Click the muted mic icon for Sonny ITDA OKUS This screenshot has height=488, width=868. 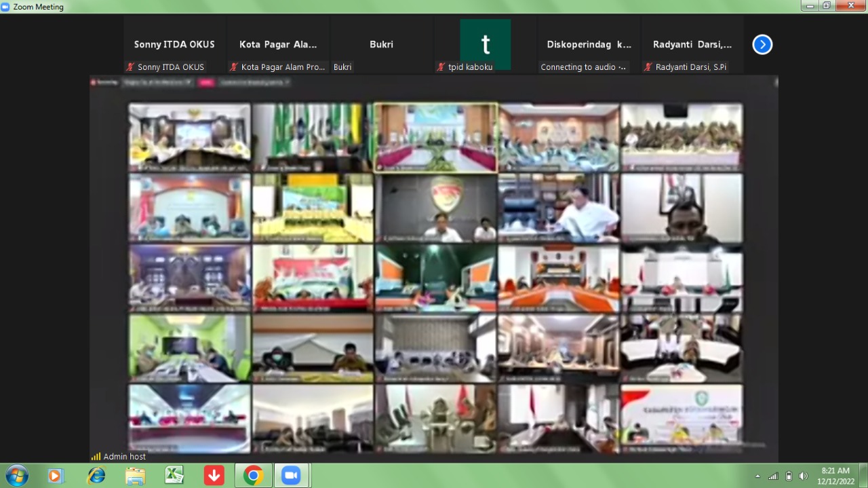coord(130,67)
